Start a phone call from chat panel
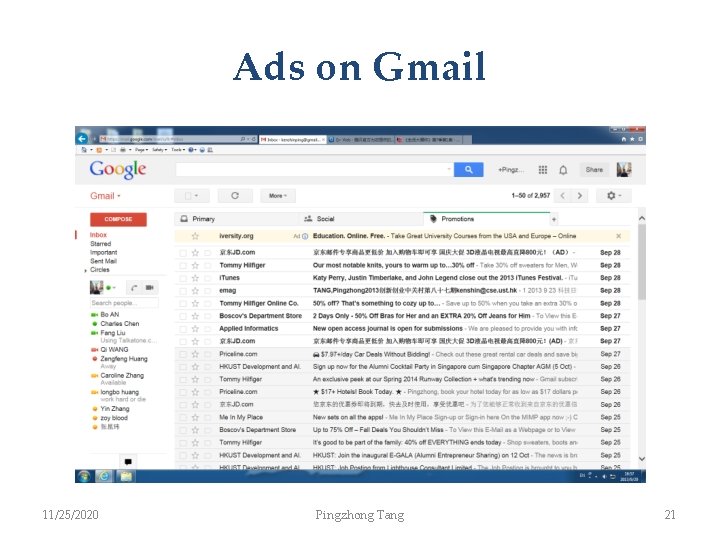The height and width of the screenshot is (540, 720). pos(134,288)
